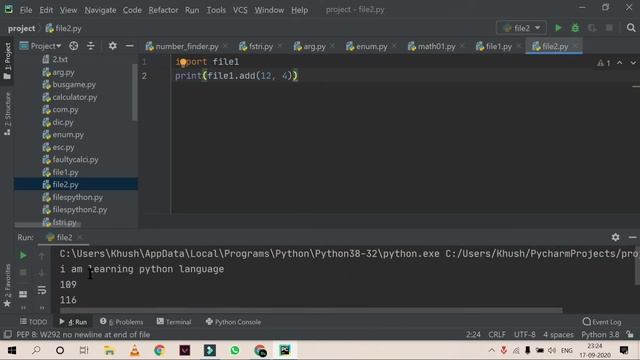Open File Explorer from the taskbar

click(109, 350)
